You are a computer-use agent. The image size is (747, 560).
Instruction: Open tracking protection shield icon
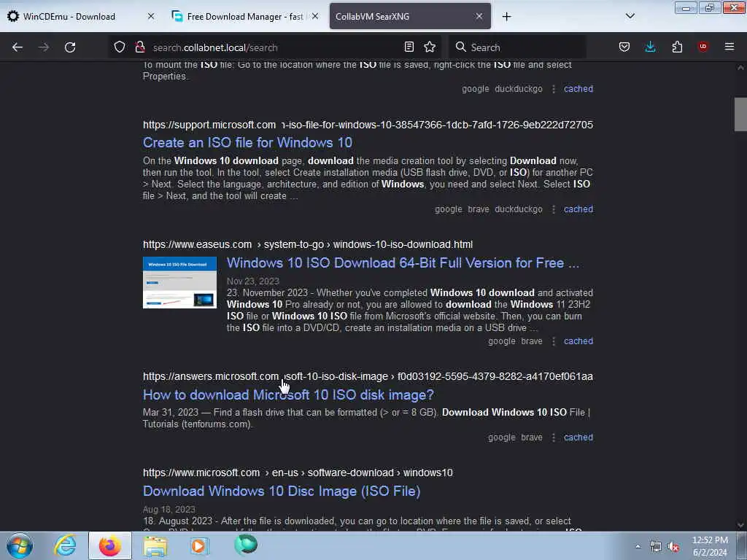click(x=119, y=47)
